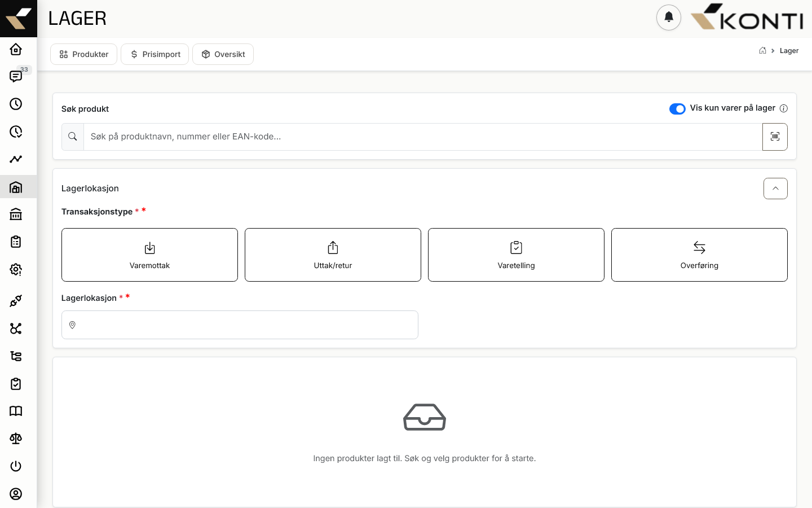This screenshot has height=508, width=812.
Task: Click the search magnifier icon
Action: pyautogui.click(x=73, y=137)
